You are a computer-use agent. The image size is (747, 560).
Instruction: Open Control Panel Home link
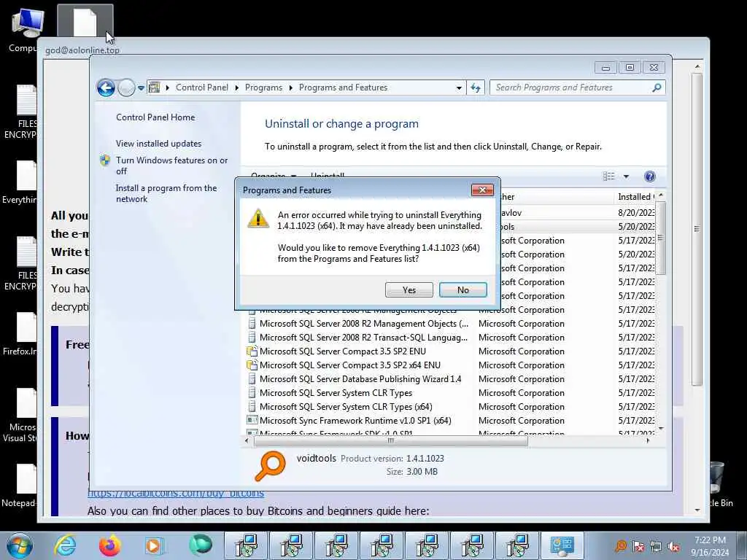click(x=155, y=117)
